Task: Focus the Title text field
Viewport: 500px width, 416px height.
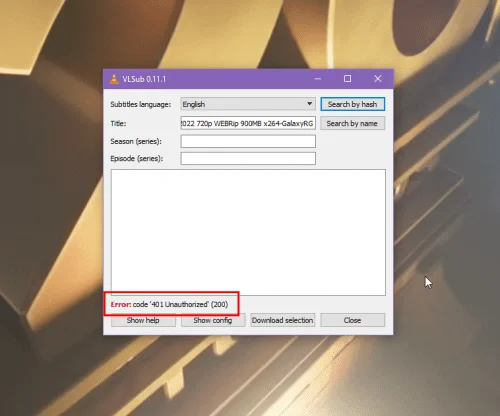Action: pos(248,123)
